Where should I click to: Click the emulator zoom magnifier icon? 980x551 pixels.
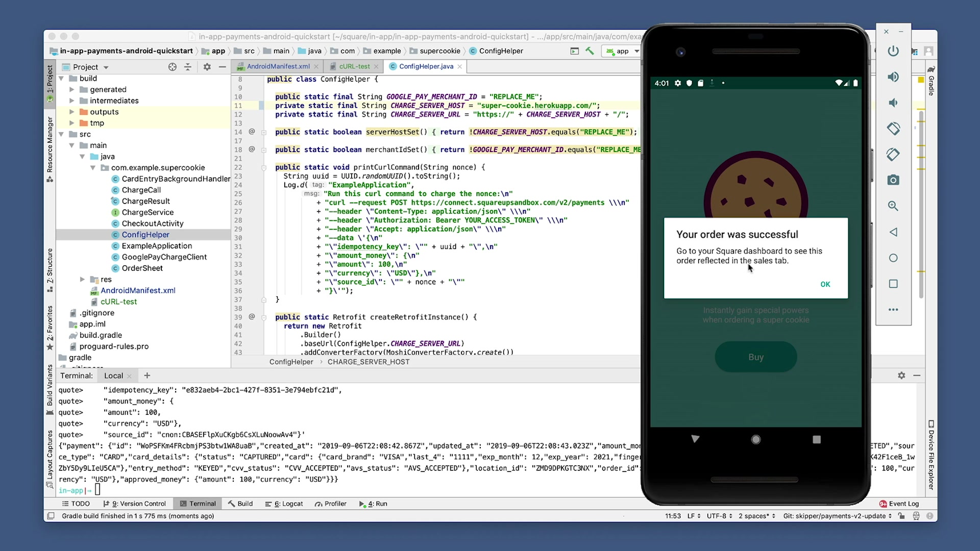pyautogui.click(x=893, y=206)
